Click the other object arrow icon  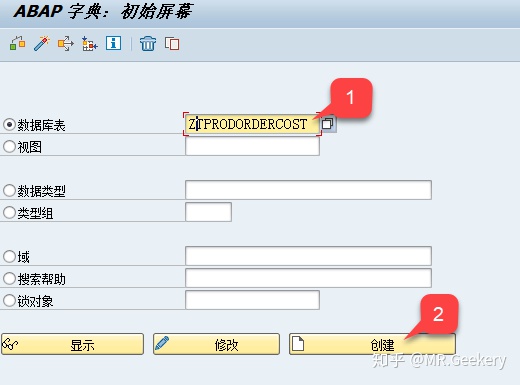point(66,44)
